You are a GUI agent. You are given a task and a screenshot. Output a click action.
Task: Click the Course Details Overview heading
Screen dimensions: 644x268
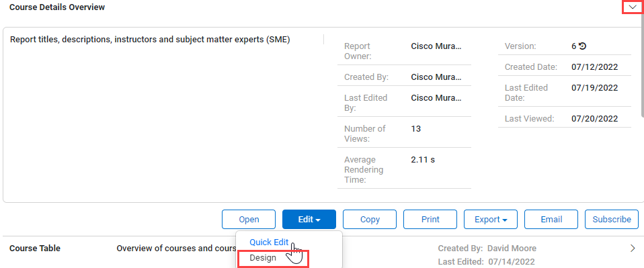click(x=57, y=7)
